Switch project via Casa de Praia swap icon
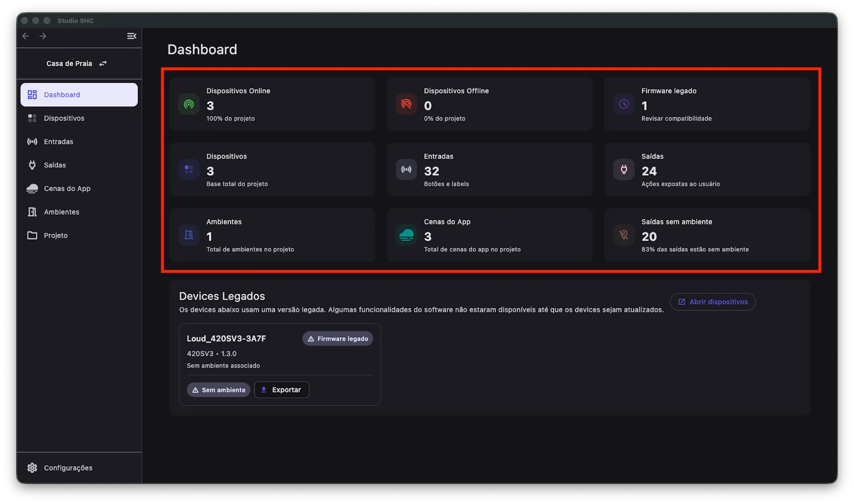The image size is (854, 504). pos(103,64)
